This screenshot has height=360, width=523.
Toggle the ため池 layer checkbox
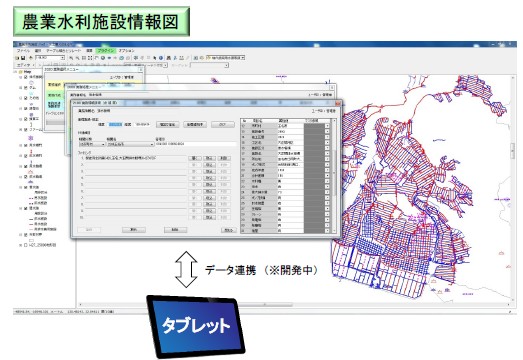coord(26,98)
